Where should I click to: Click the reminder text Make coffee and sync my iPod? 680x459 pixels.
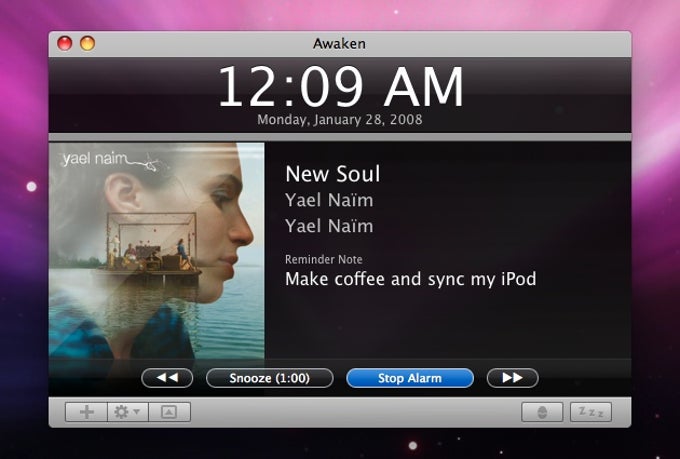coord(411,279)
